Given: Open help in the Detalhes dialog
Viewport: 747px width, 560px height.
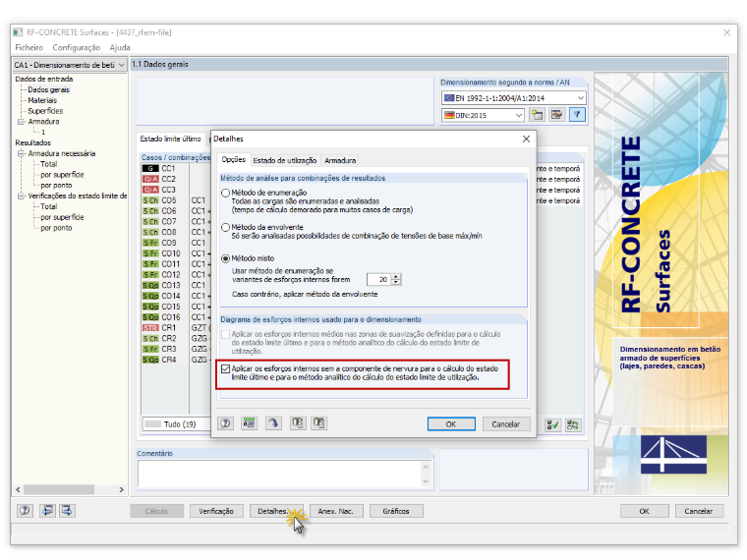Looking at the screenshot, I should [x=226, y=423].
